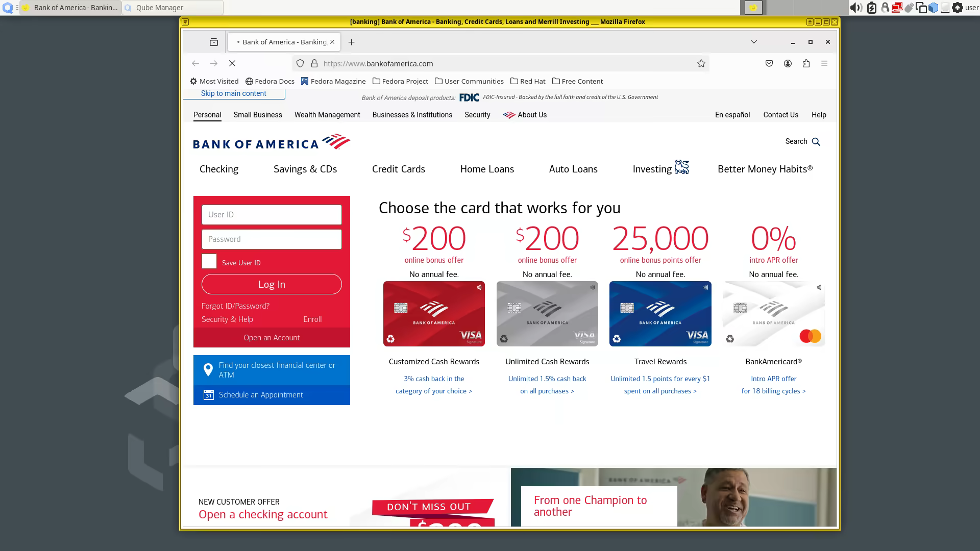Screen dimensions: 980x551
Task: Open the Home Loans menu
Action: [487, 169]
